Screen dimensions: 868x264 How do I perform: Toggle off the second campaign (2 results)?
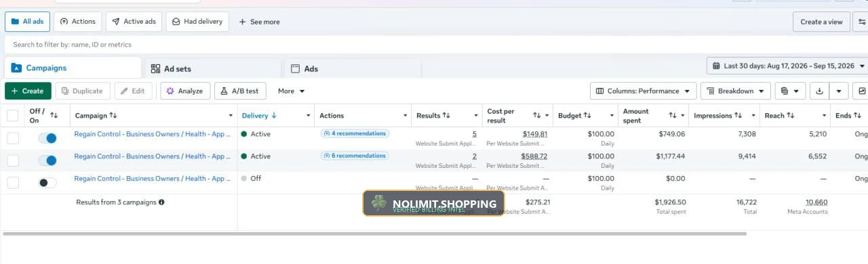[47, 160]
